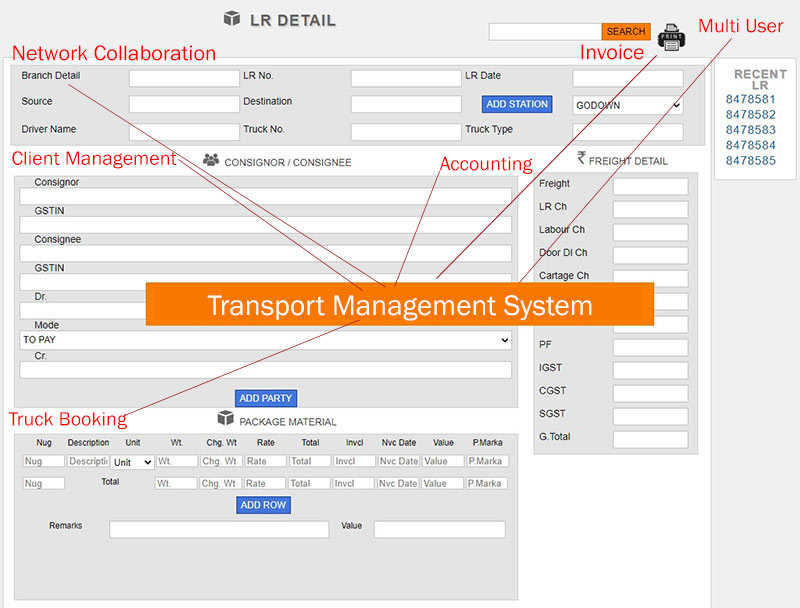Viewport: 800px width, 608px height.
Task: Click the Package Material box icon
Action: [x=225, y=419]
